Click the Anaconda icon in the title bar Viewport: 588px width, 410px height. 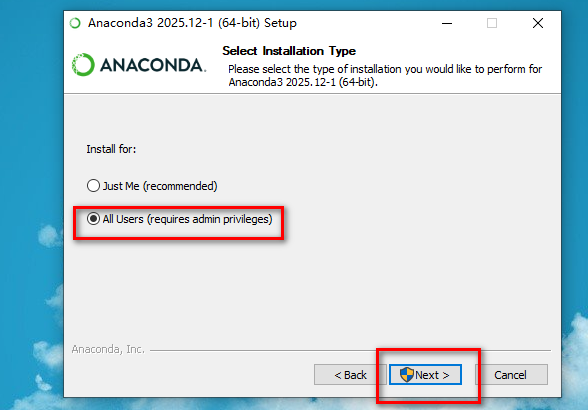tap(75, 23)
